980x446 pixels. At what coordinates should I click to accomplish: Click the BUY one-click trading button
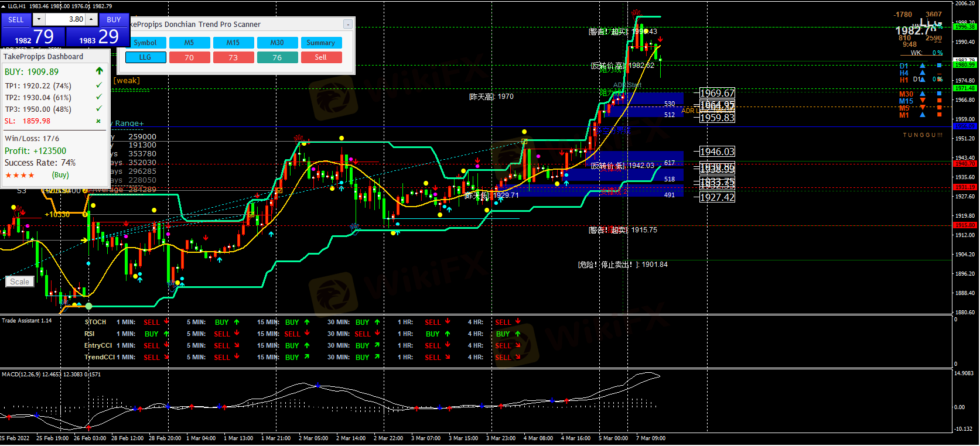click(x=114, y=20)
